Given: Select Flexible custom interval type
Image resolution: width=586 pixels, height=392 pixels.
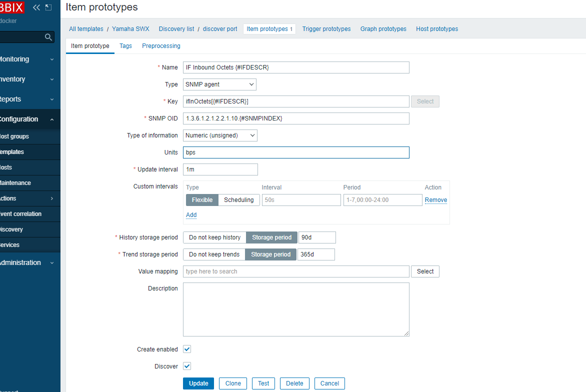Looking at the screenshot, I should (x=202, y=200).
